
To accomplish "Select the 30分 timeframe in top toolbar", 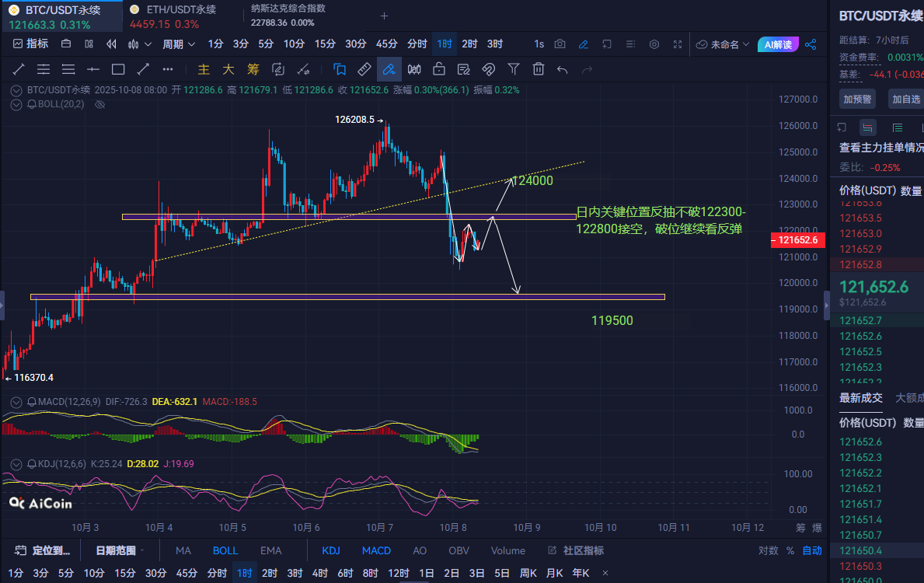I will click(355, 44).
